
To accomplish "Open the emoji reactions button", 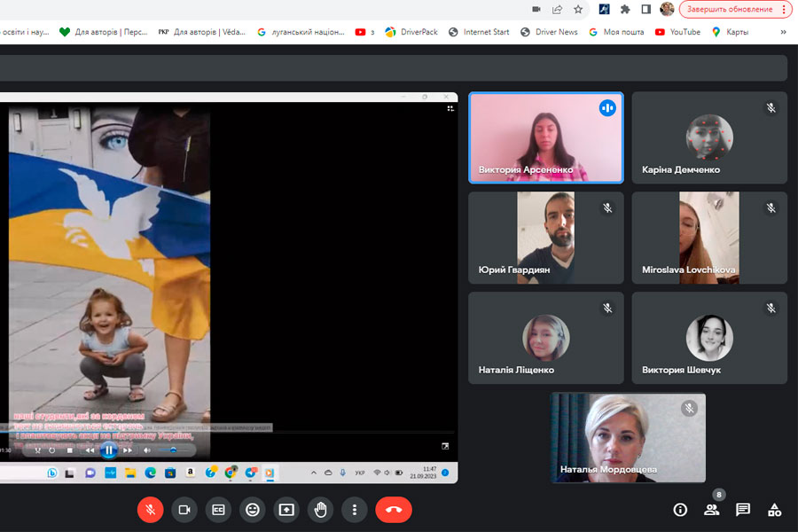I will pos(253,510).
